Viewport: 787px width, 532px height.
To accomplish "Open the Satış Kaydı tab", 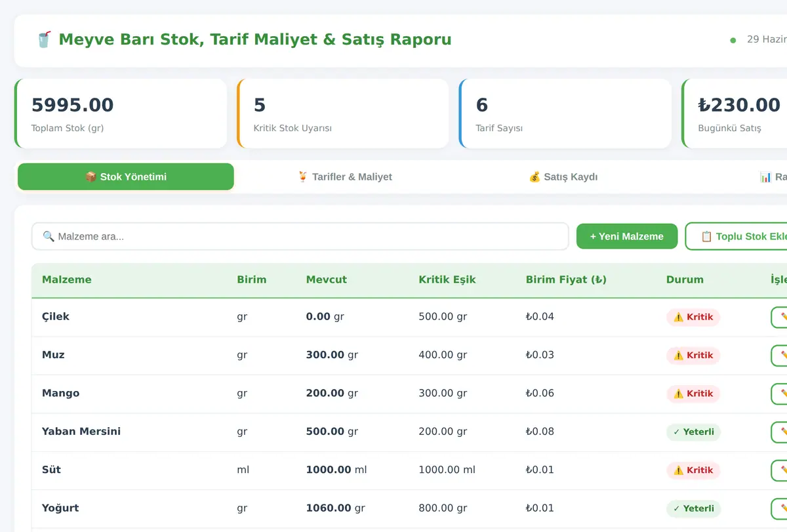I will [563, 177].
